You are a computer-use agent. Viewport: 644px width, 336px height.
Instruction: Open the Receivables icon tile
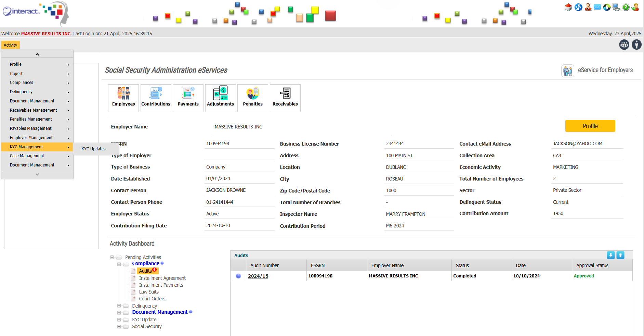(x=285, y=98)
